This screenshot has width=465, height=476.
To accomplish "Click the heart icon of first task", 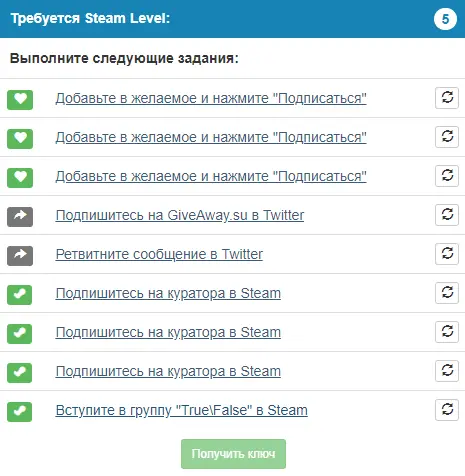I will (20, 100).
